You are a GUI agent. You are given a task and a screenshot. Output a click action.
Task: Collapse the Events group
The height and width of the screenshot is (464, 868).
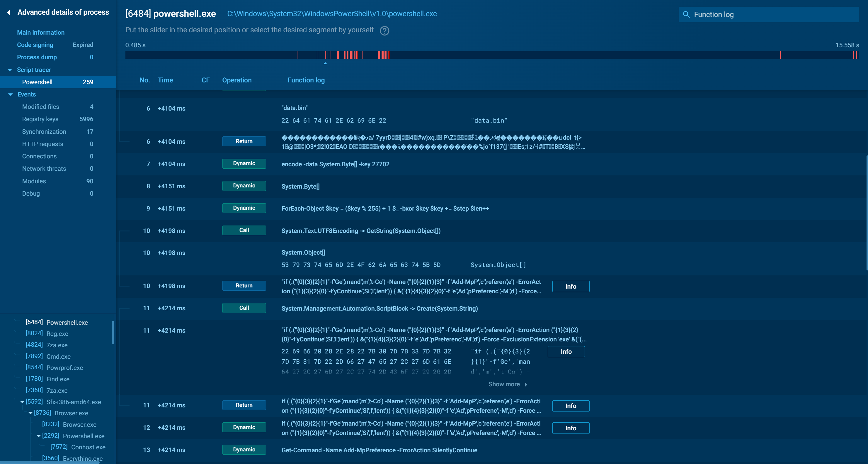click(10, 94)
